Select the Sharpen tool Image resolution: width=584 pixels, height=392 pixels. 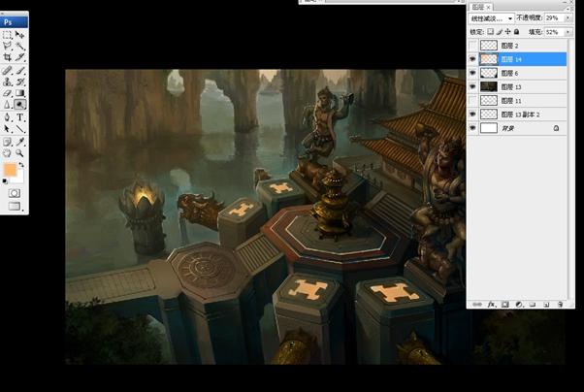tap(7, 105)
